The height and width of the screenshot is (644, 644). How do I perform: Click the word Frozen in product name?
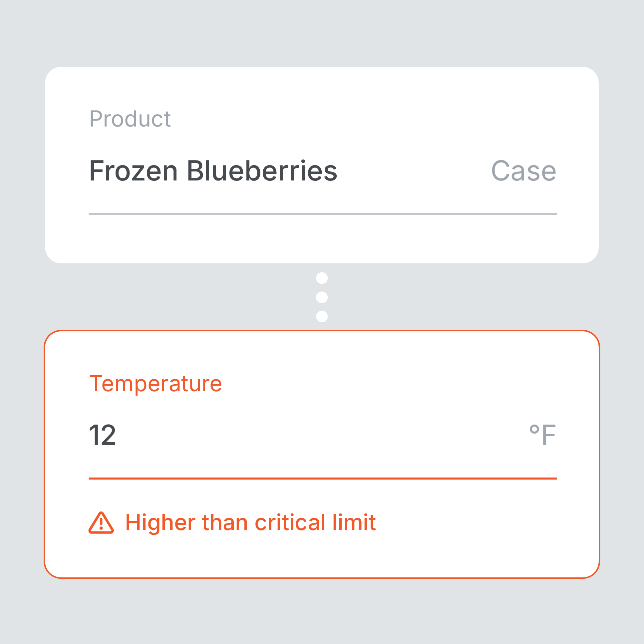[x=133, y=171]
